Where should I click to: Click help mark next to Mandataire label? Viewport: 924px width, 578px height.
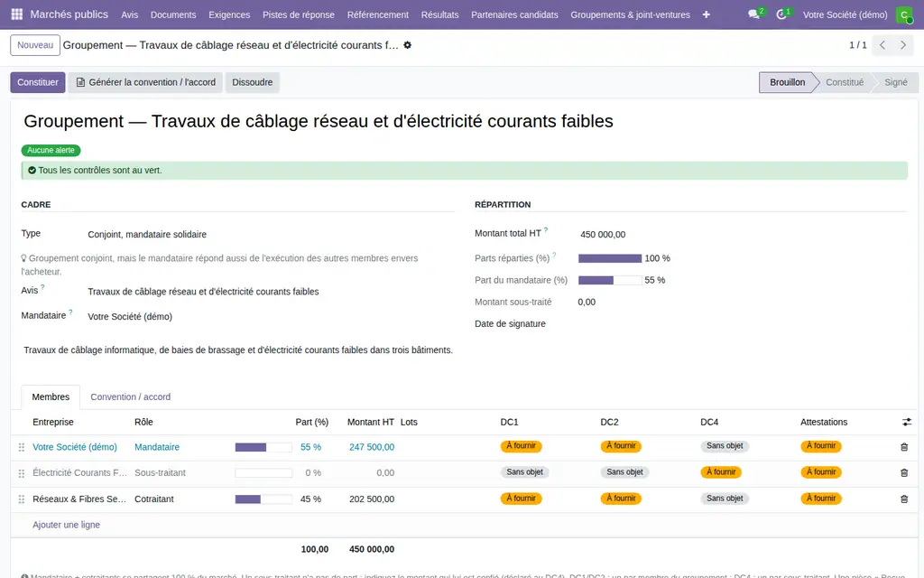(x=70, y=312)
